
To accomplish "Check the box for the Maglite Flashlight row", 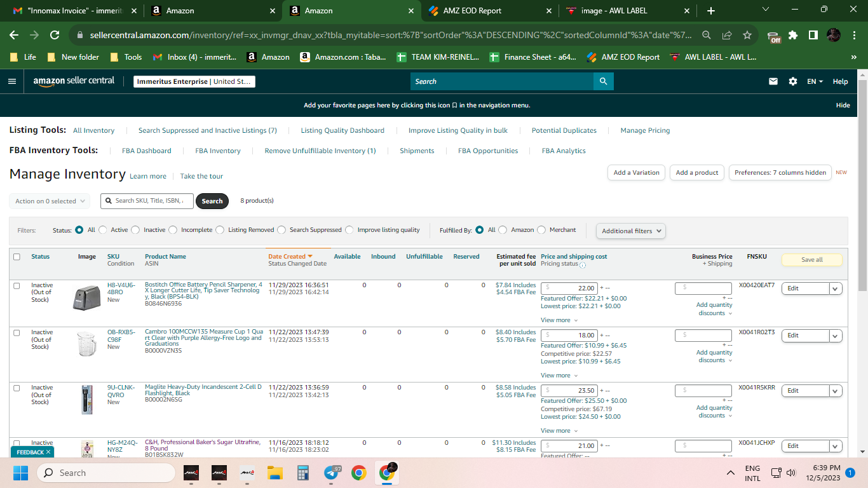I will pyautogui.click(x=17, y=388).
